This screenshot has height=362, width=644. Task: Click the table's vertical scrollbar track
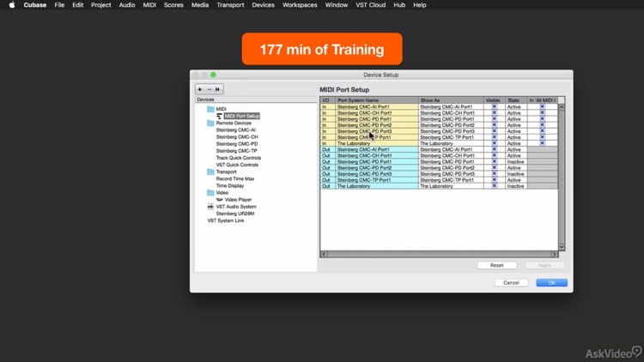click(x=562, y=177)
